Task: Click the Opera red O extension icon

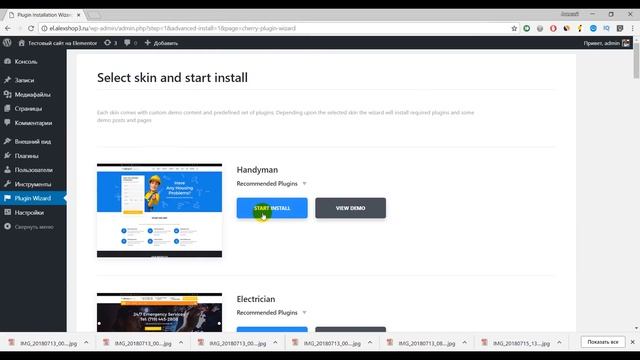Action: coord(553,28)
